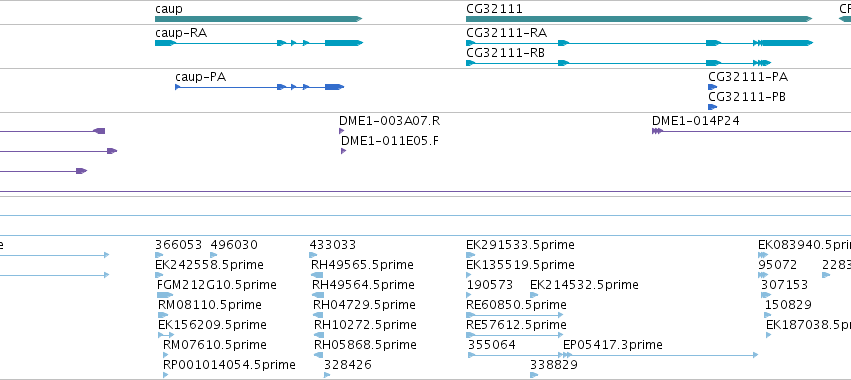Select EST 307153
This screenshot has height=380, width=851.
[x=784, y=285]
